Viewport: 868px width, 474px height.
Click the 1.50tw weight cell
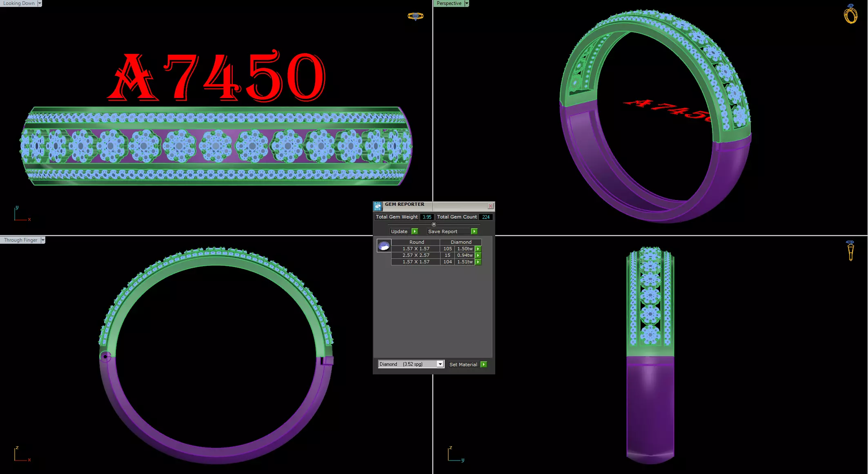(x=465, y=249)
